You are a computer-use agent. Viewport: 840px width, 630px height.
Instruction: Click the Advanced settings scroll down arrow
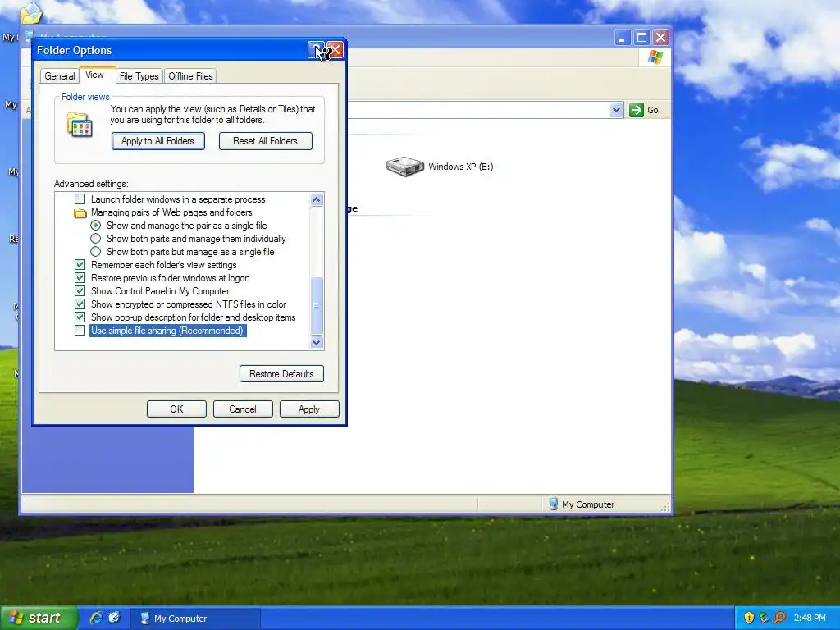[x=316, y=342]
